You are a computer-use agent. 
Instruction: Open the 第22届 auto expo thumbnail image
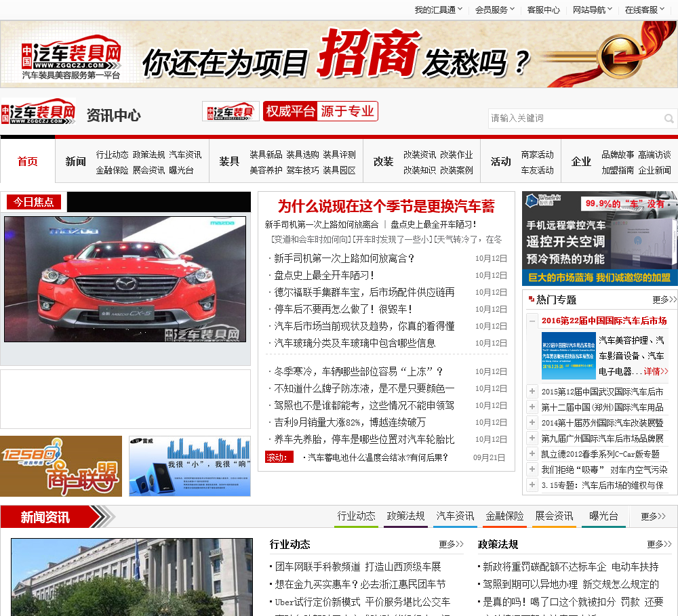click(x=568, y=356)
